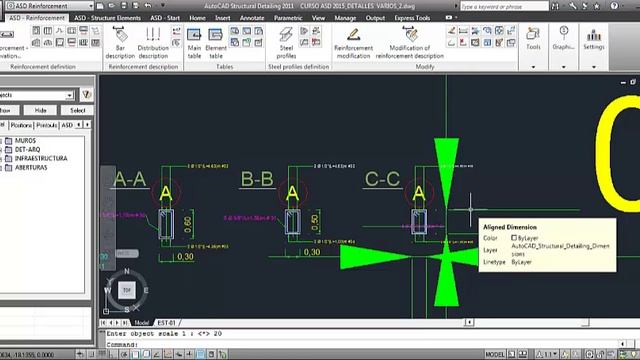Screen dimensions: 640x360
Task: Open the Bar description tool
Action: [x=120, y=43]
